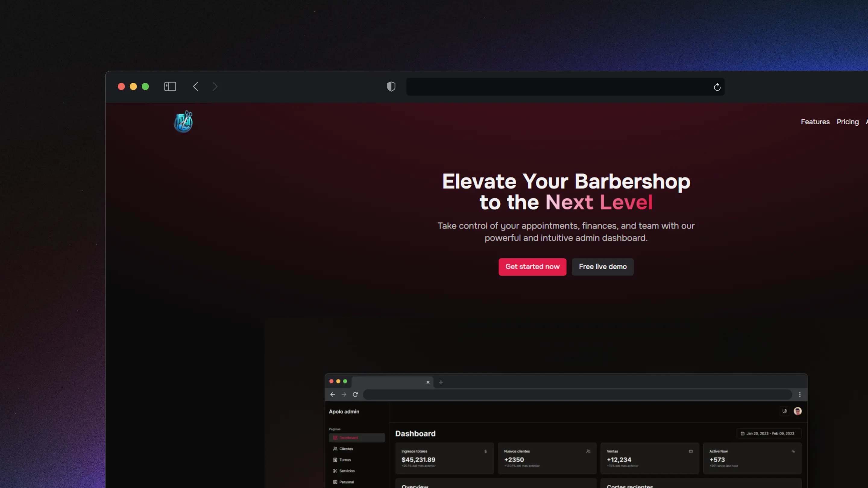868x488 pixels.
Task: Click the barbershop scissors logo
Action: point(183,122)
